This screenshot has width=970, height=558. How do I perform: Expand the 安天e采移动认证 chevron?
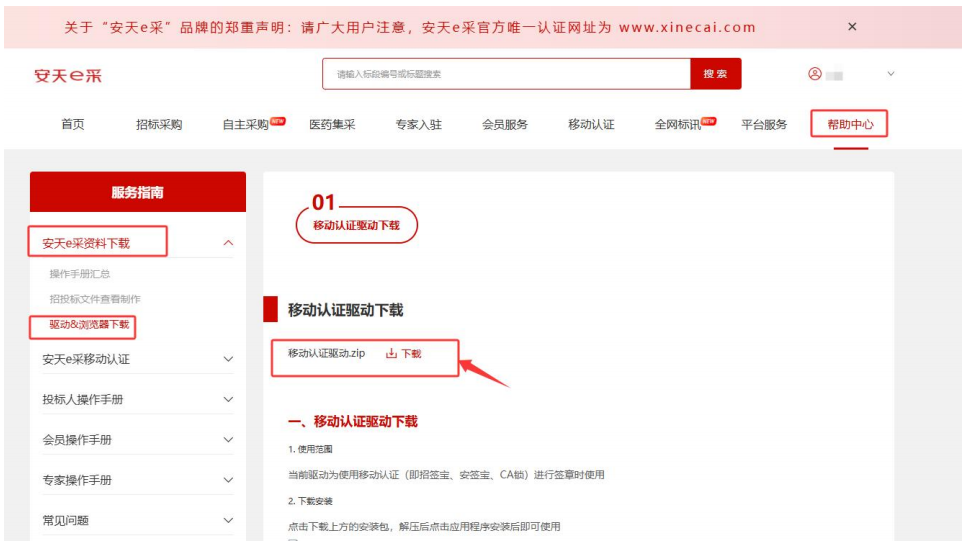(x=228, y=359)
